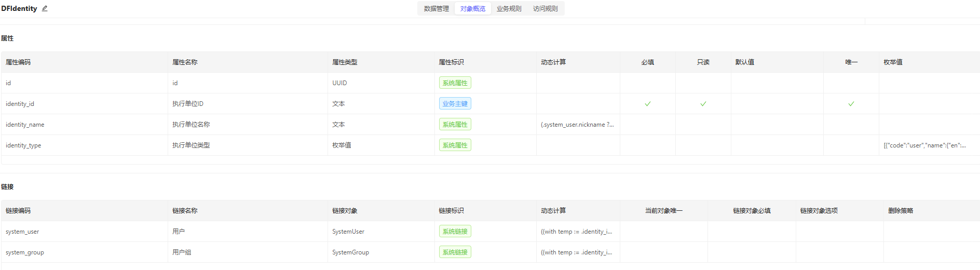
Task: Edit the DFIdentity name pencil icon
Action: pos(45,8)
